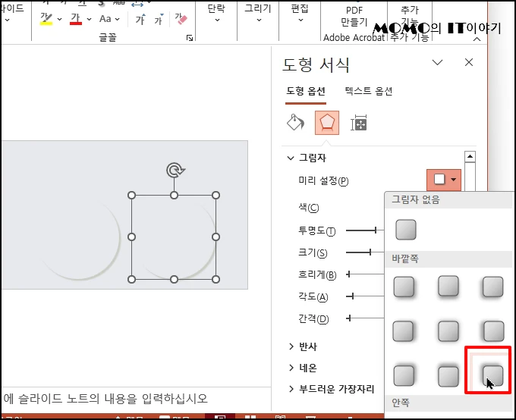Open the 도형 서식 pane options arrow

coord(437,62)
